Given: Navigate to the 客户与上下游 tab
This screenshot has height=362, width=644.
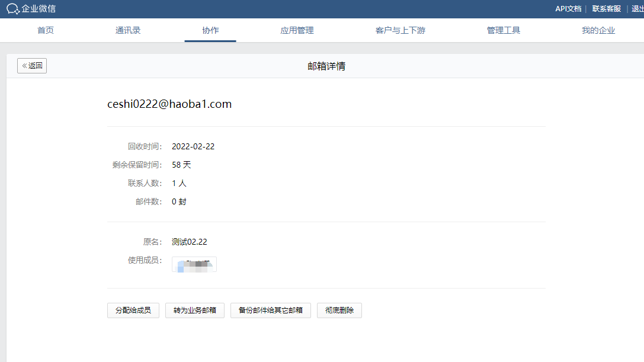Looking at the screenshot, I should pos(401,30).
